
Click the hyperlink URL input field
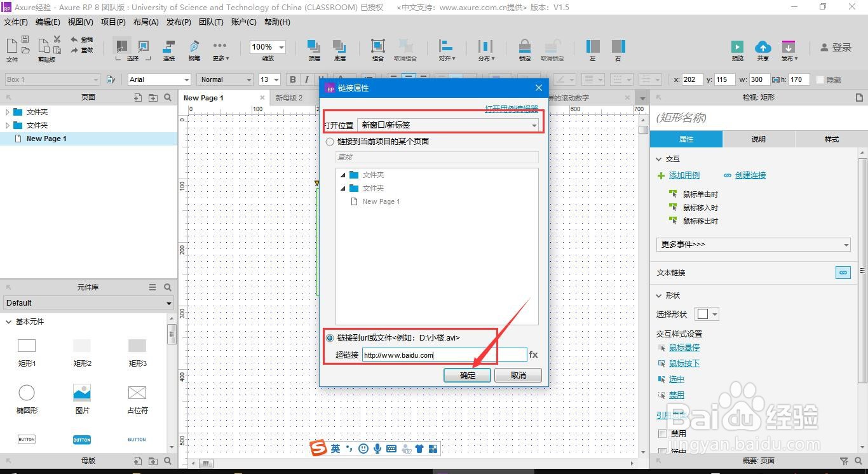pos(445,355)
